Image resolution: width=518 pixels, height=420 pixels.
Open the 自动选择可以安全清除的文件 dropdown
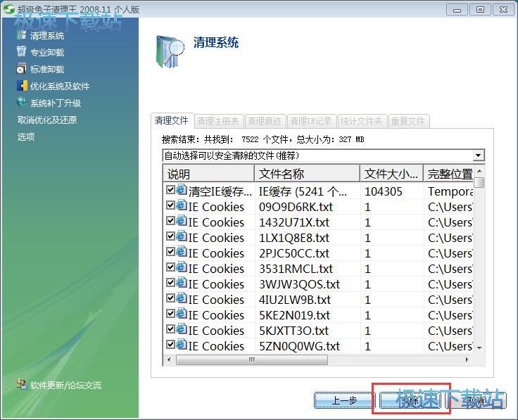pos(479,155)
